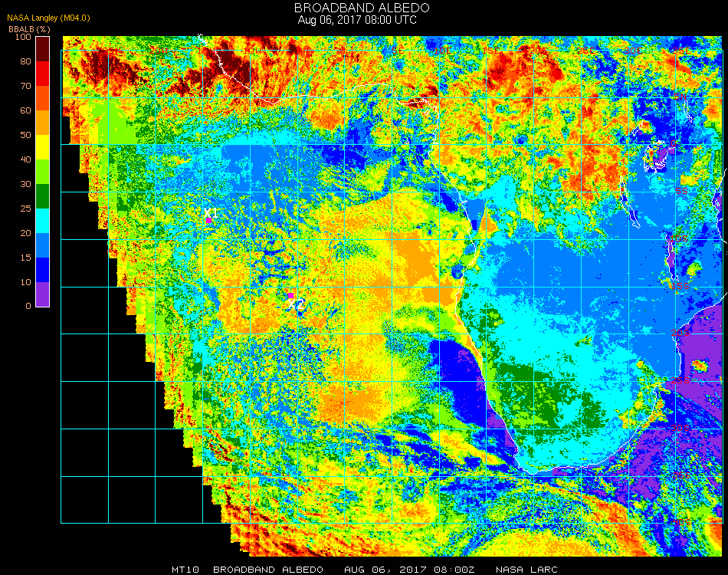
Task: Click the legend value 80
Action: coord(25,61)
